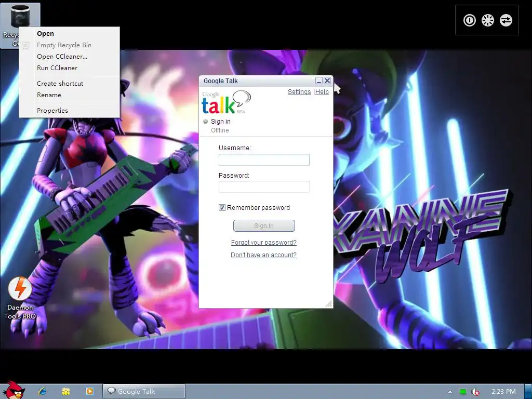Choose Open CCleaner... from context menu
Image resolution: width=532 pixels, height=399 pixels.
69,57
